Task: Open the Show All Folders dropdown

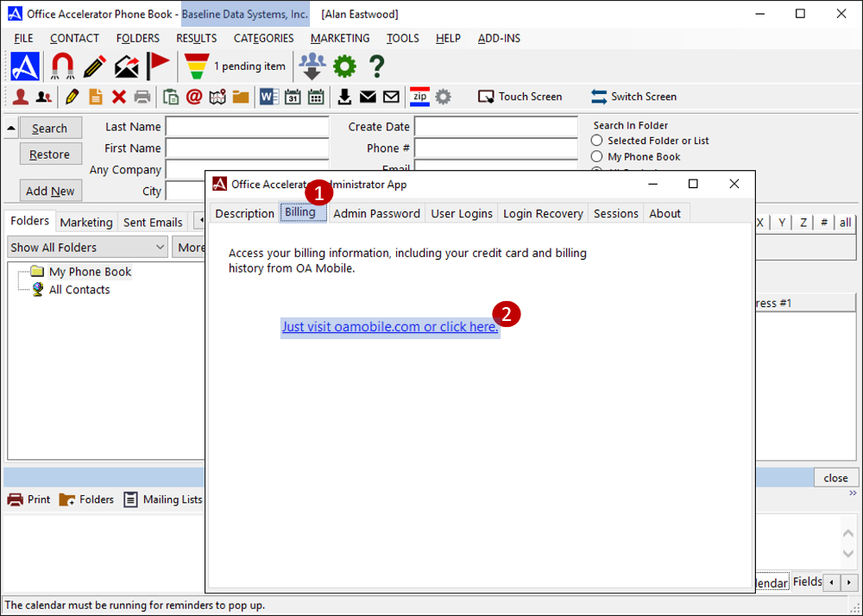Action: coord(87,248)
